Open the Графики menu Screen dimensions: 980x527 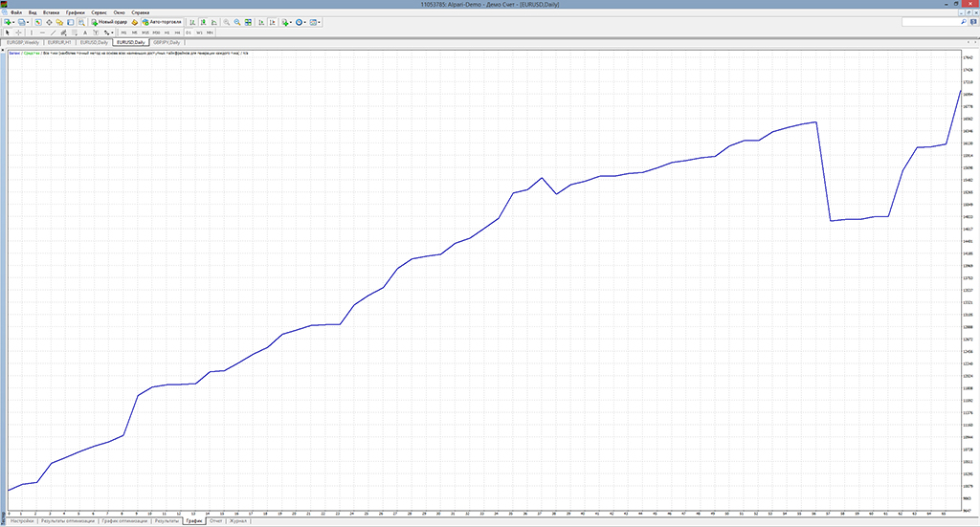(75, 12)
